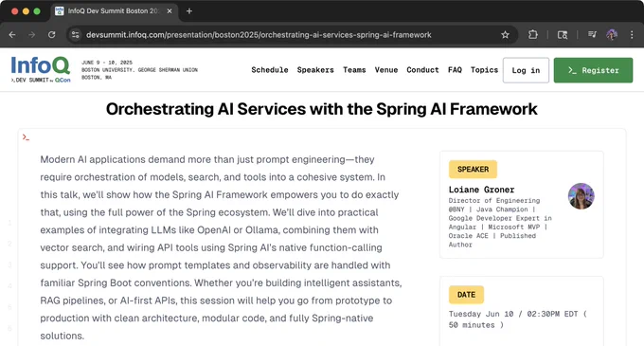Viewport: 644px width, 346px height.
Task: Open the Extensions puzzle icon
Action: point(532,35)
